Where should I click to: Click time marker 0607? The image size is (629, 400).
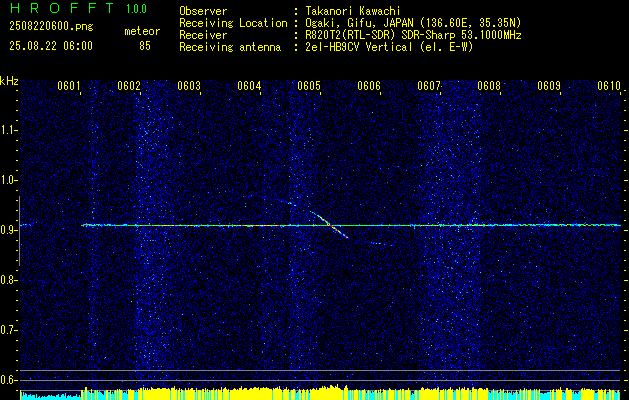point(429,85)
